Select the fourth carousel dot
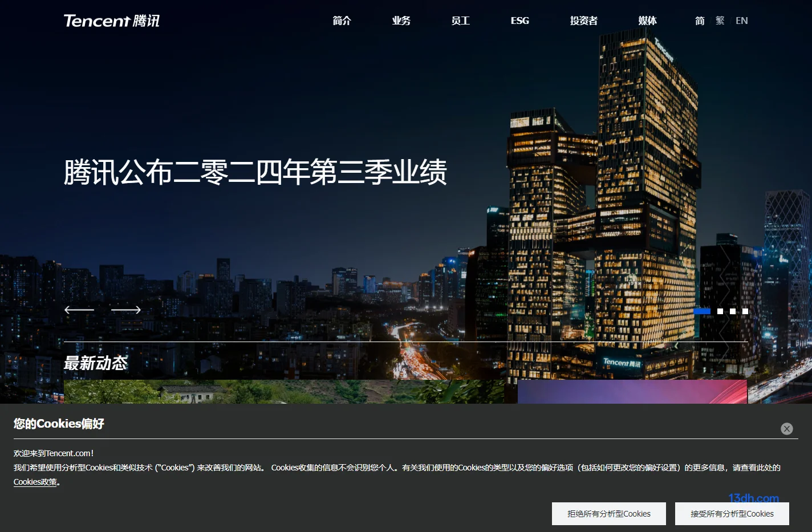Viewport: 812px width, 532px height. pos(745,311)
